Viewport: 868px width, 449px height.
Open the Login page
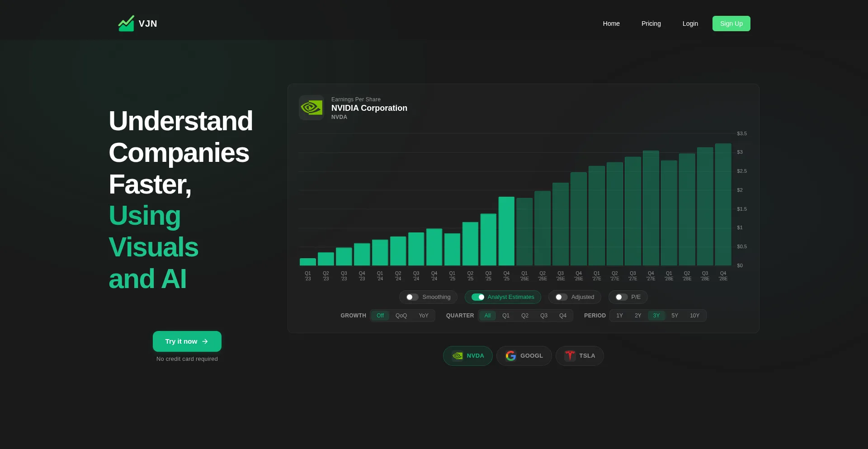(x=690, y=24)
